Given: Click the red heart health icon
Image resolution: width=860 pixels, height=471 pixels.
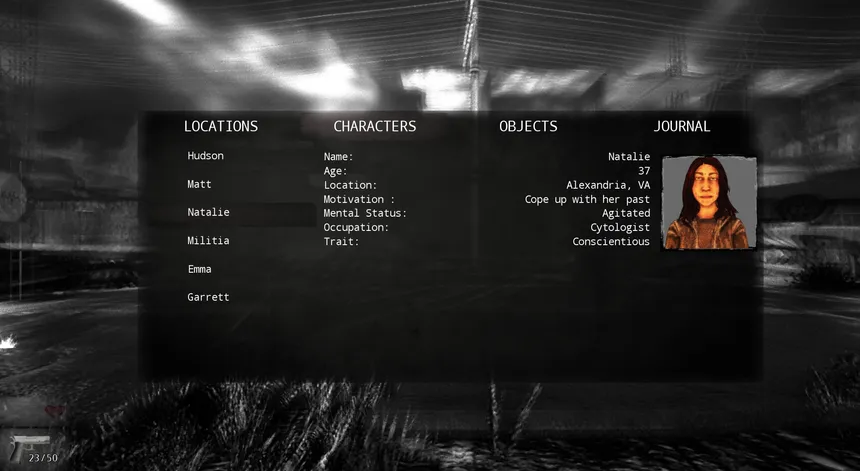Looking at the screenshot, I should pyautogui.click(x=55, y=411).
